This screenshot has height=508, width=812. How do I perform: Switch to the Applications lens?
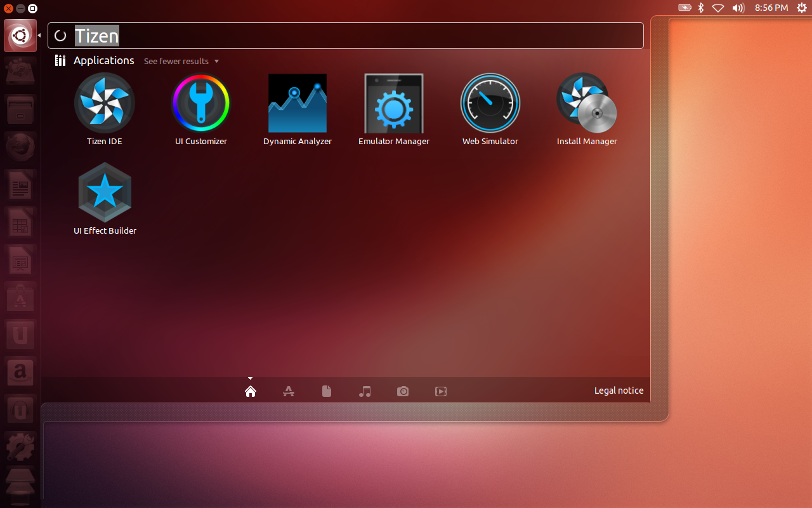coord(289,391)
